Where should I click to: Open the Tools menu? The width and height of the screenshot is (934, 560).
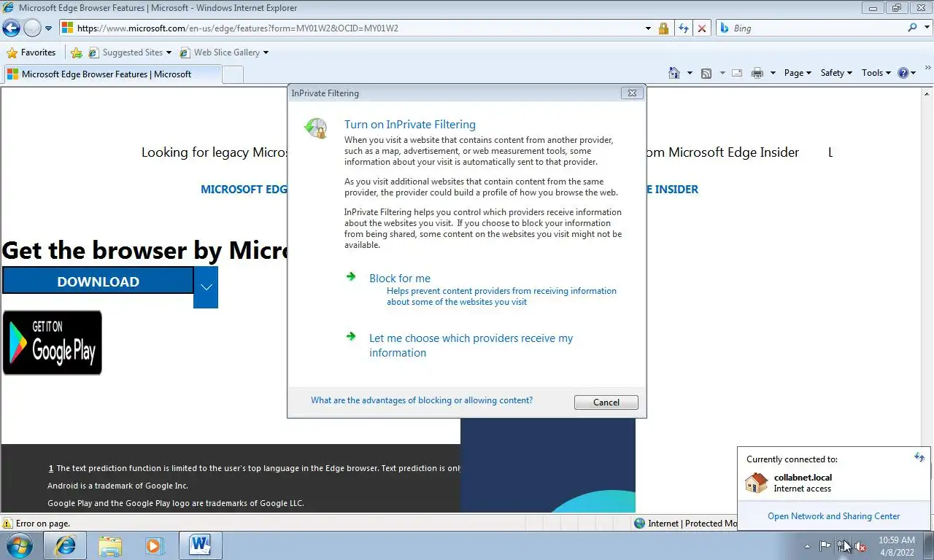tap(876, 73)
